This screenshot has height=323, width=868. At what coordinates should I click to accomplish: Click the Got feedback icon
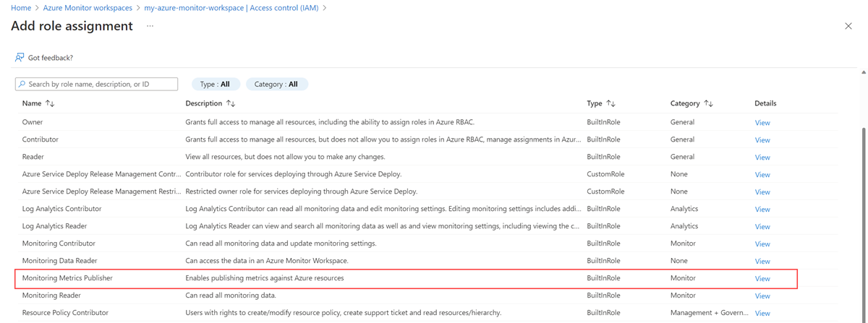(x=20, y=58)
